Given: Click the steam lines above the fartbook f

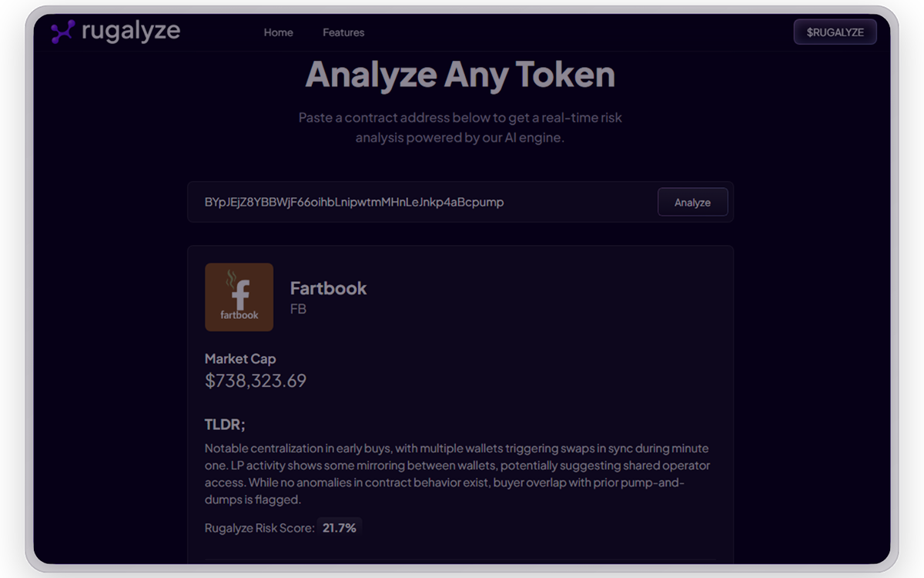Looking at the screenshot, I should tap(230, 279).
